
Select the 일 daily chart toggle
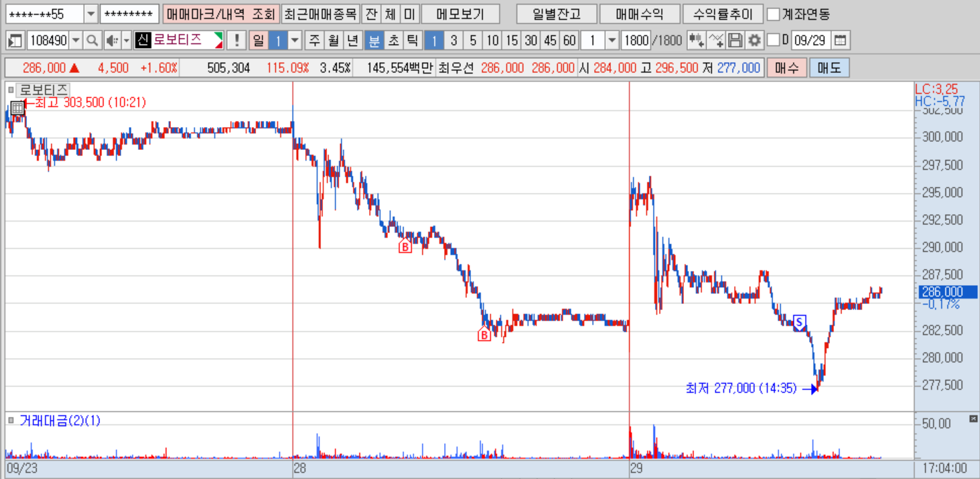coord(258,41)
